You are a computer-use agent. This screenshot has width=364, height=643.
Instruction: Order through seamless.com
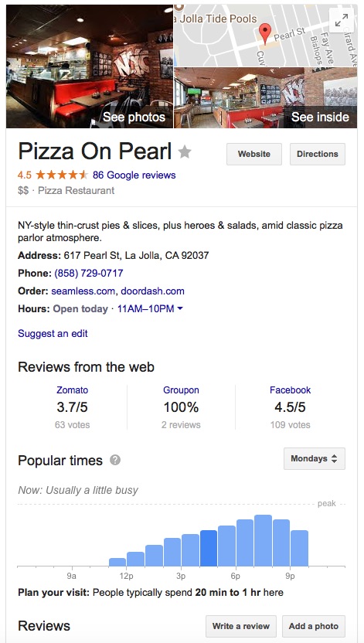[x=83, y=291]
